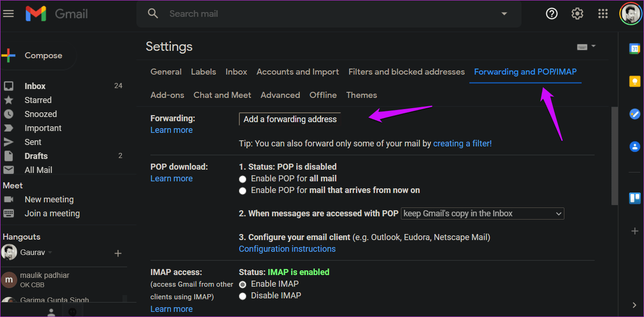Start a new Hangouts chat plus

pyautogui.click(x=118, y=253)
